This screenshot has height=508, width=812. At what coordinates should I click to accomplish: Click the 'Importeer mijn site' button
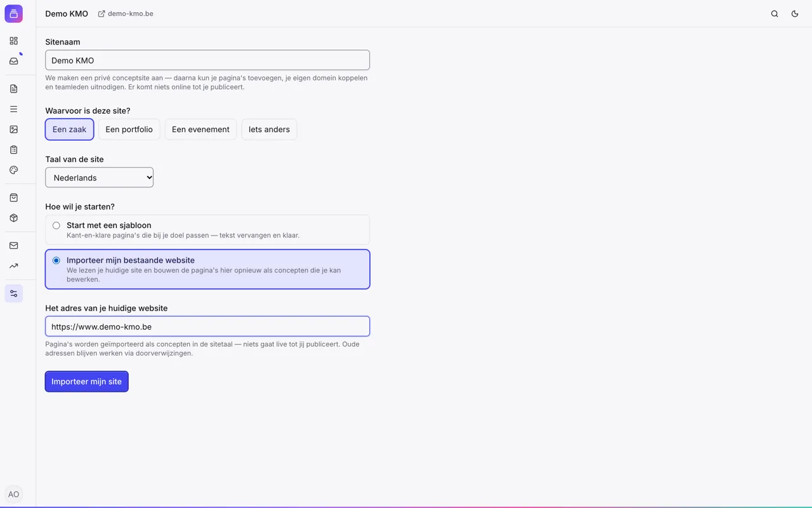(x=87, y=382)
